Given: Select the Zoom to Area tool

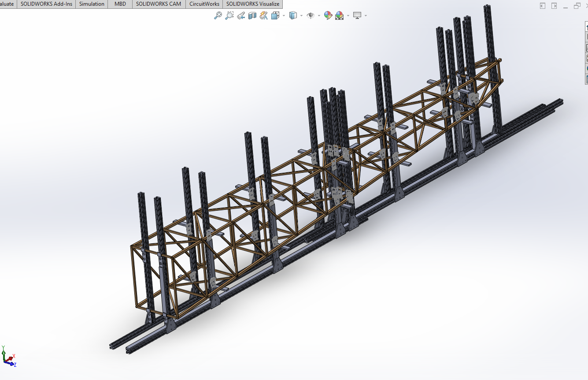Looking at the screenshot, I should pos(229,15).
